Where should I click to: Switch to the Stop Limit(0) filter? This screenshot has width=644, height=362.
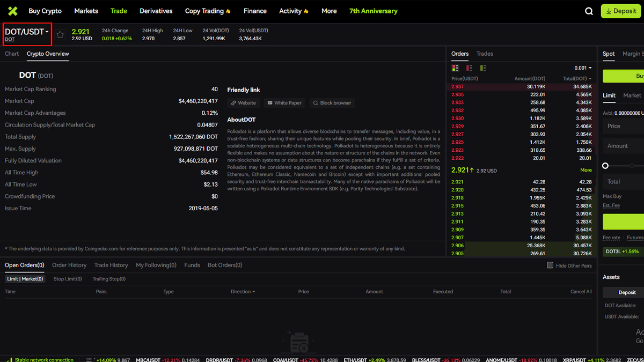68,279
